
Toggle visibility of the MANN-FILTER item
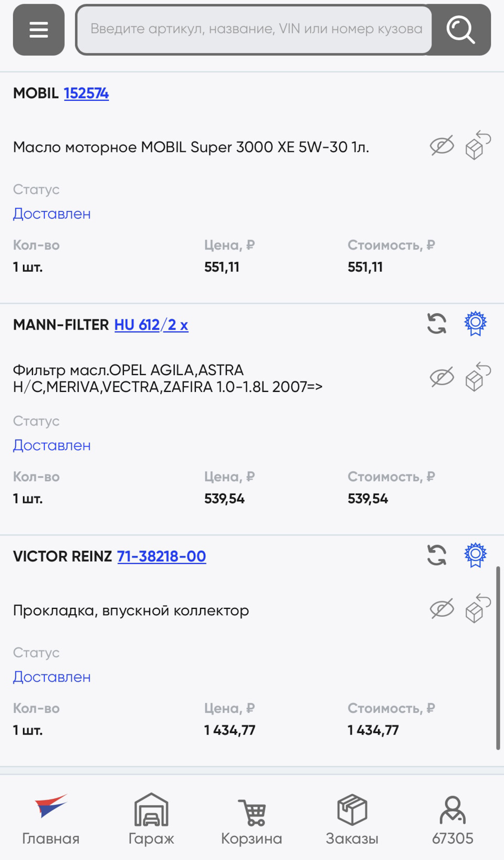[x=442, y=378]
